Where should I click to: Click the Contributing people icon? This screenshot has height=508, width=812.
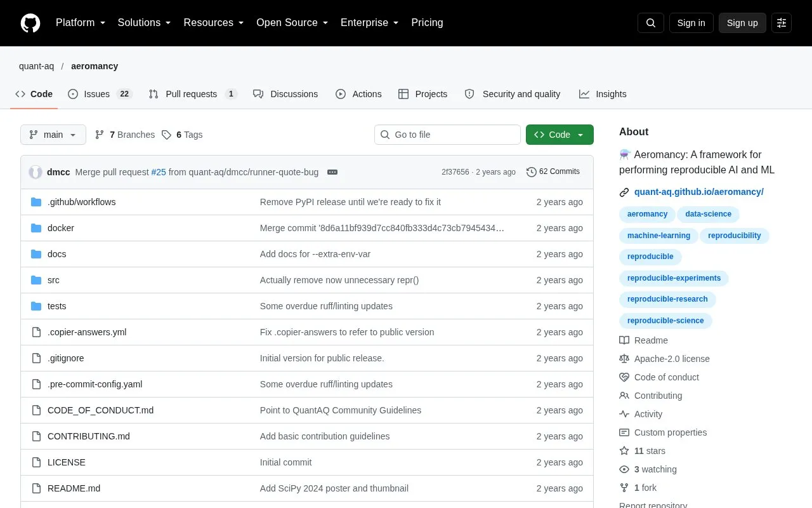pyautogui.click(x=624, y=396)
